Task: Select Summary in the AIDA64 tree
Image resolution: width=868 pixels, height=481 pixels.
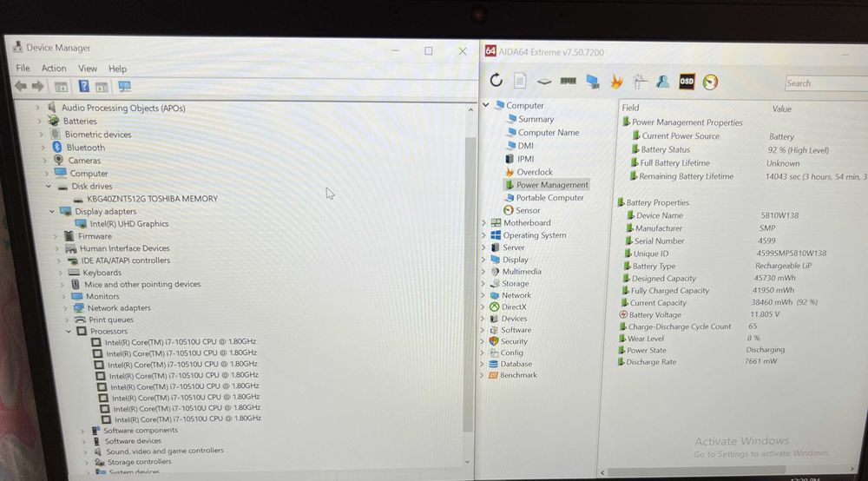Action: (536, 119)
